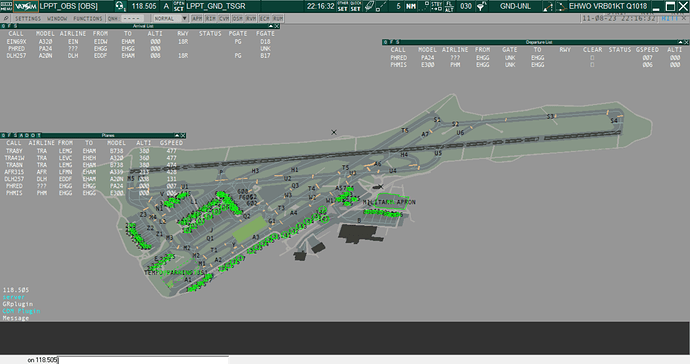
Task: Toggle the STBY transponder filter icon
Action: coord(436,6)
